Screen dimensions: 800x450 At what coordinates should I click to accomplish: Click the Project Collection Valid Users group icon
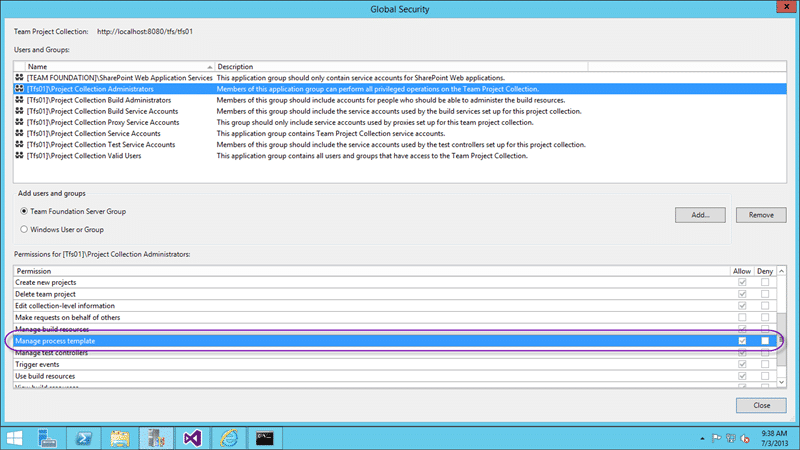coord(19,156)
